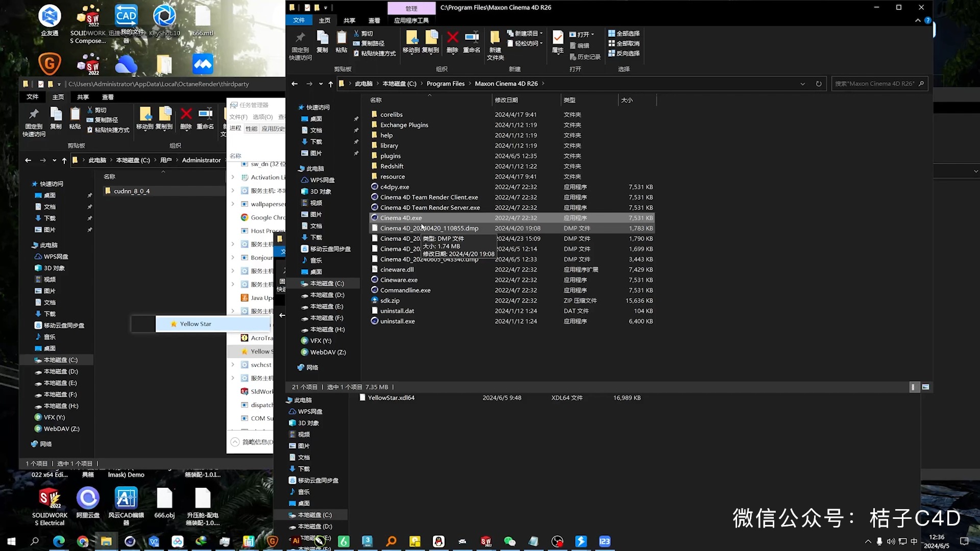Click Pin to Quick Access icon in front ribbon
980x551 pixels.
(300, 45)
